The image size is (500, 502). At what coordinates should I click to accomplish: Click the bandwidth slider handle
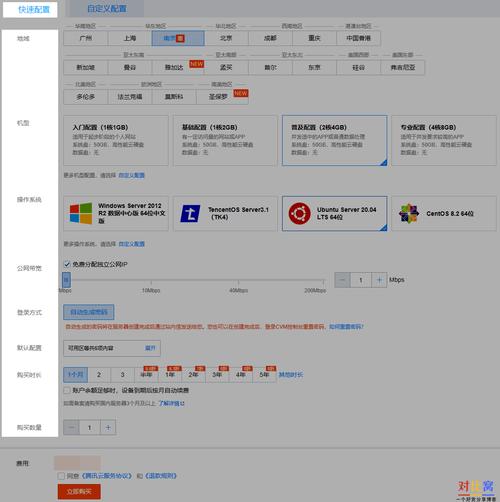pyautogui.click(x=66, y=280)
